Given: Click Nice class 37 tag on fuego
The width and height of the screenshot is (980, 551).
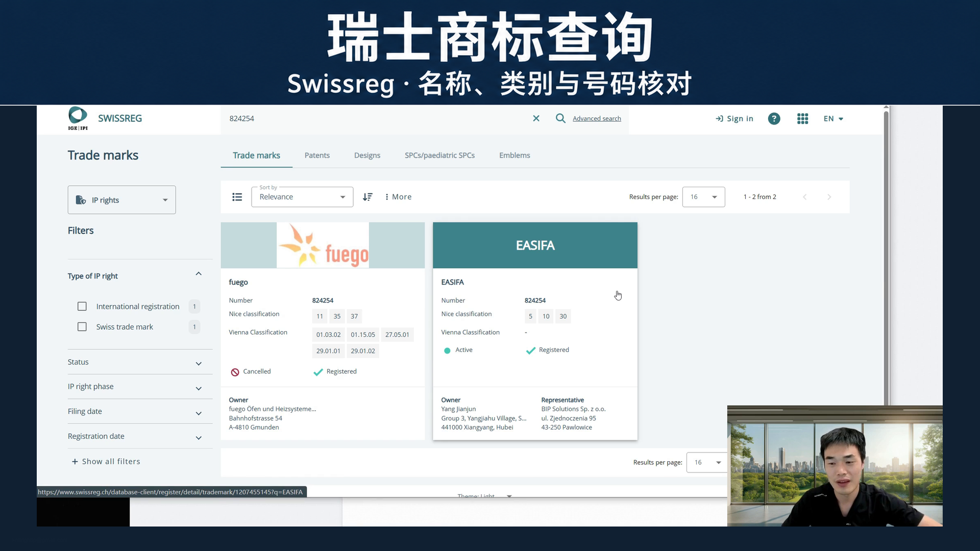Looking at the screenshot, I should 354,316.
